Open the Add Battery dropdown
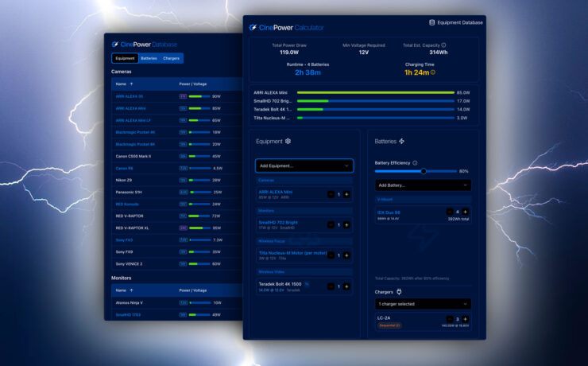This screenshot has height=366, width=588. coord(423,185)
